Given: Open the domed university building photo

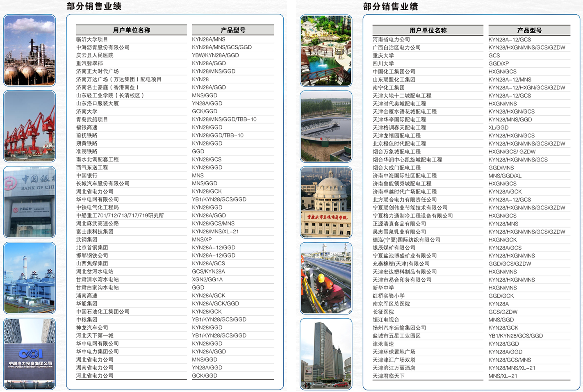Looking at the screenshot, I should (326, 203).
